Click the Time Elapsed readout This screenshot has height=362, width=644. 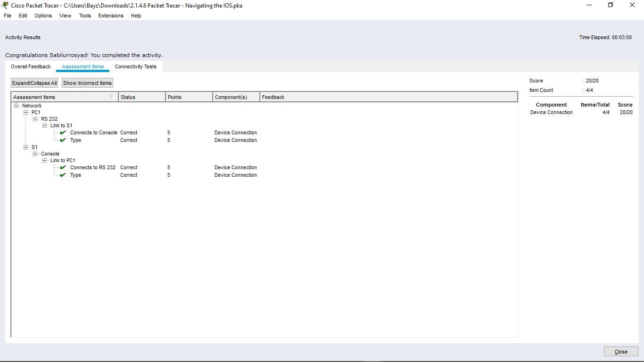(605, 37)
